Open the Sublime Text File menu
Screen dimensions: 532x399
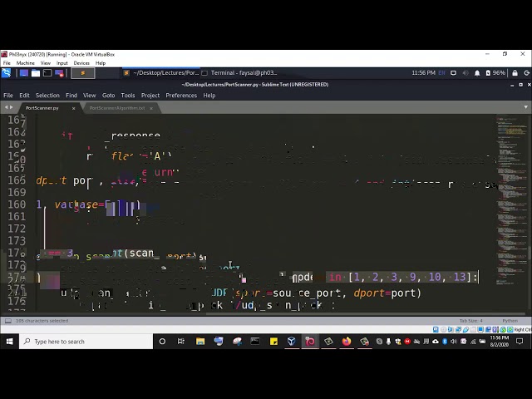[x=8, y=96]
